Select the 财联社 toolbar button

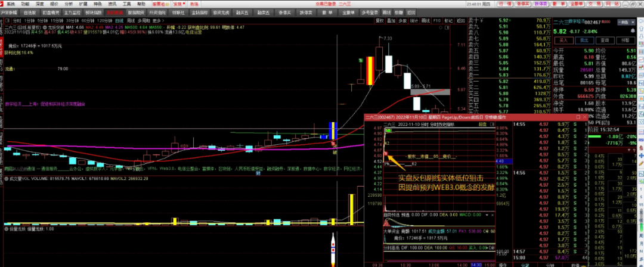point(178,13)
